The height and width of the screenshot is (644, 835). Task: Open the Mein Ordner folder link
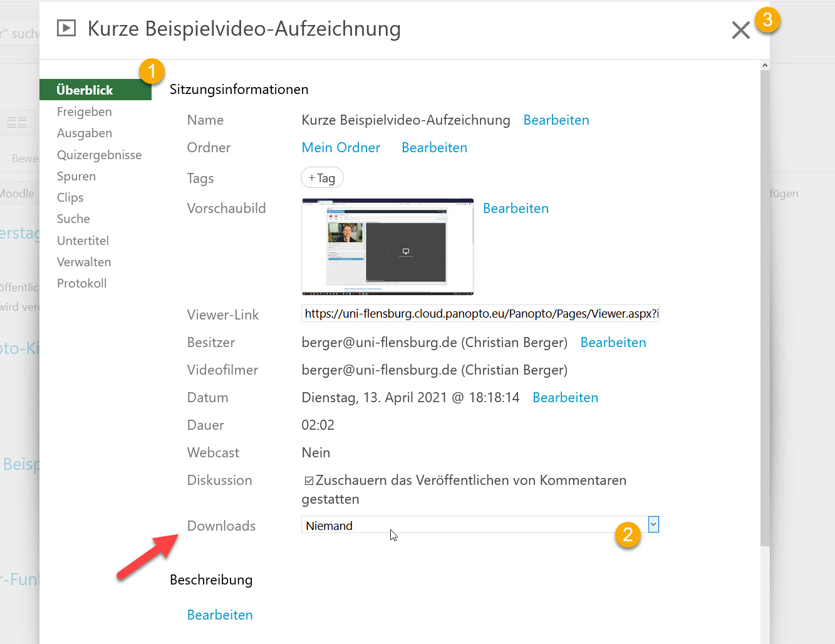pos(341,148)
